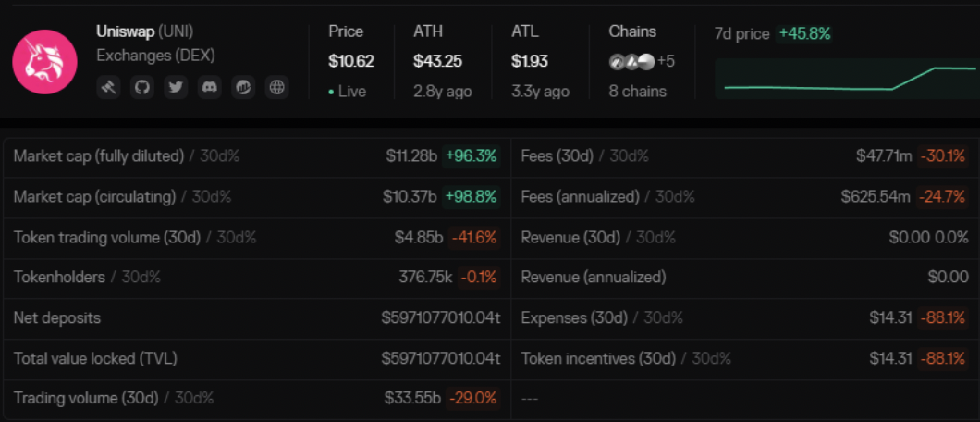
Task: Click the '-29.0%' change badge
Action: tap(473, 398)
